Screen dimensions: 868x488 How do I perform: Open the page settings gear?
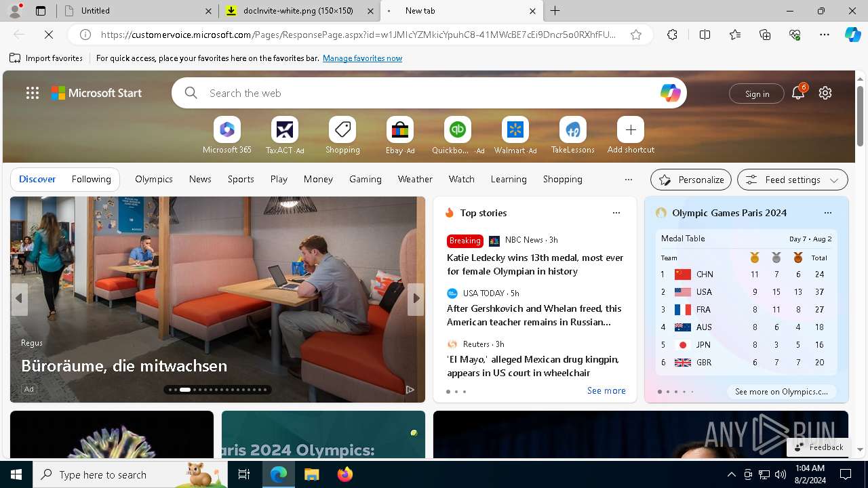tap(825, 94)
